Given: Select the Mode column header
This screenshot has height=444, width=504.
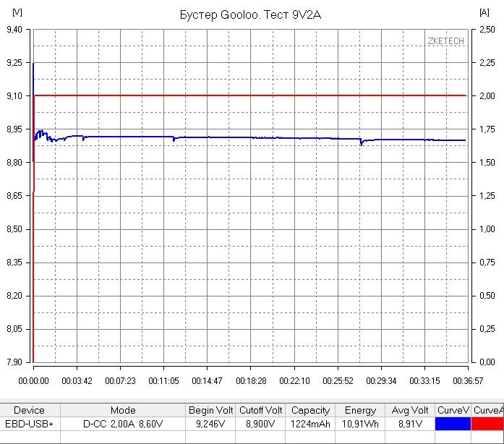Looking at the screenshot, I should pyautogui.click(x=122, y=410).
